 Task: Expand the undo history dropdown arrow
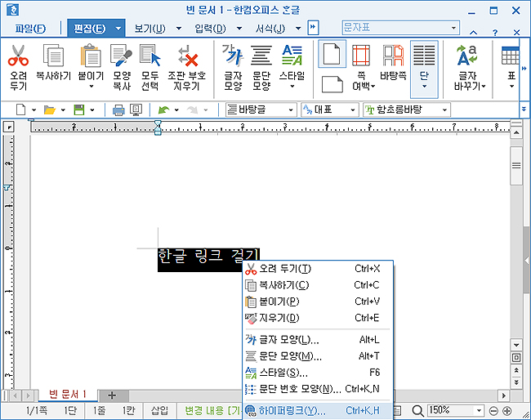point(176,109)
